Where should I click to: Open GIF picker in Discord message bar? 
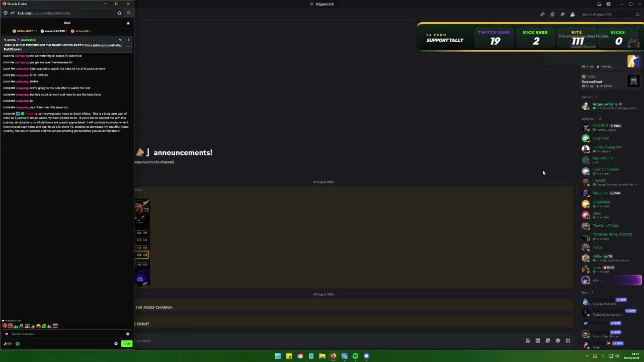point(538,341)
